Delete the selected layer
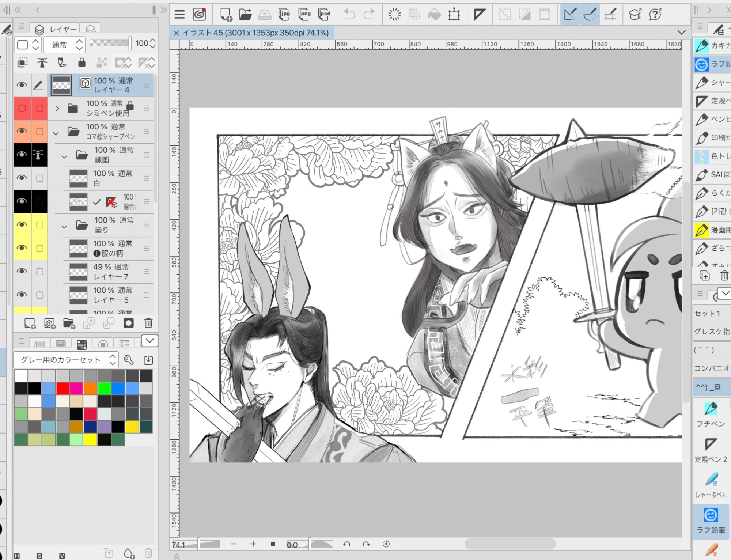 (148, 323)
